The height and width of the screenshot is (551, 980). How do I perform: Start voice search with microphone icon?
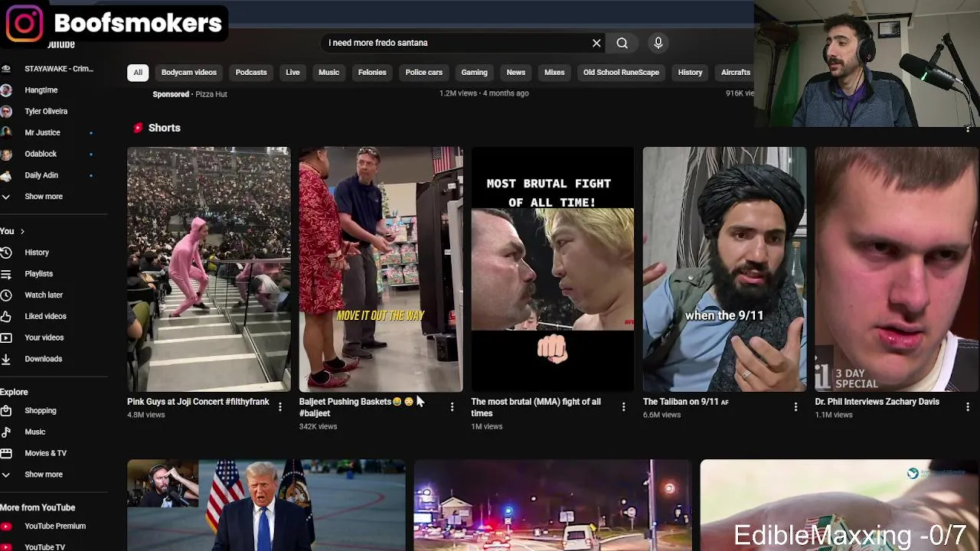coord(658,43)
